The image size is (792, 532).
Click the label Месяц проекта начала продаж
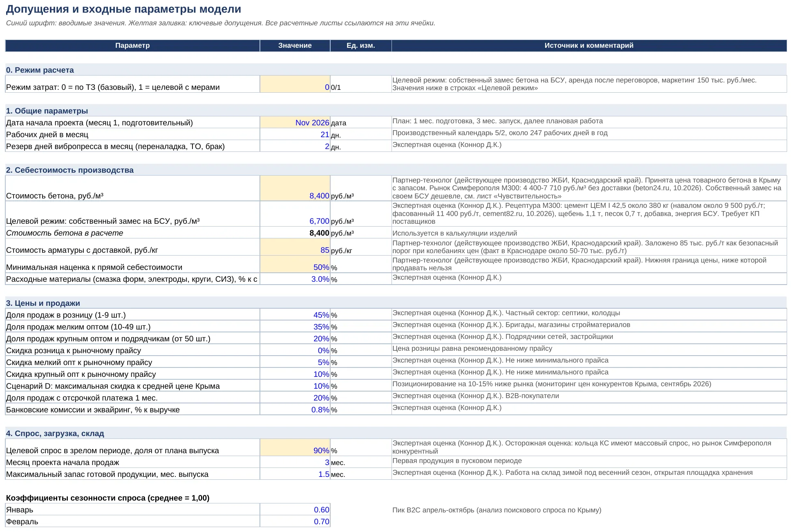pos(63,462)
